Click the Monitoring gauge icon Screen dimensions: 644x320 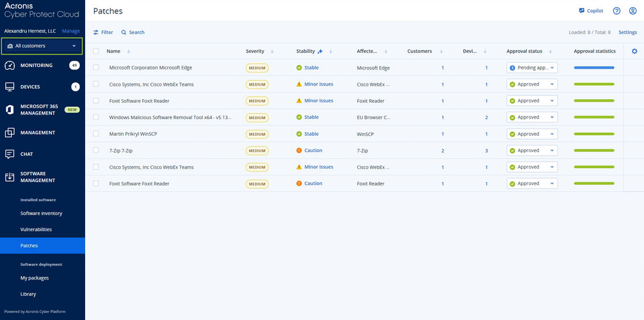[10, 65]
